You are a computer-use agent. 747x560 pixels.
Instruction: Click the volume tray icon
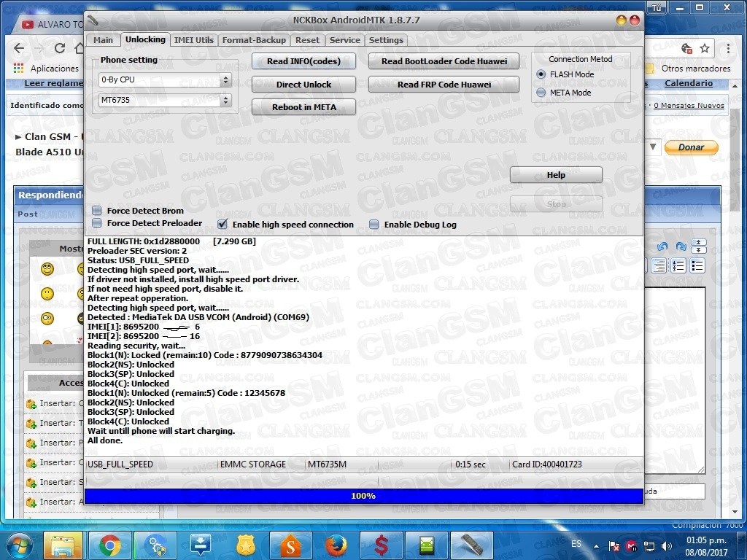[x=667, y=545]
